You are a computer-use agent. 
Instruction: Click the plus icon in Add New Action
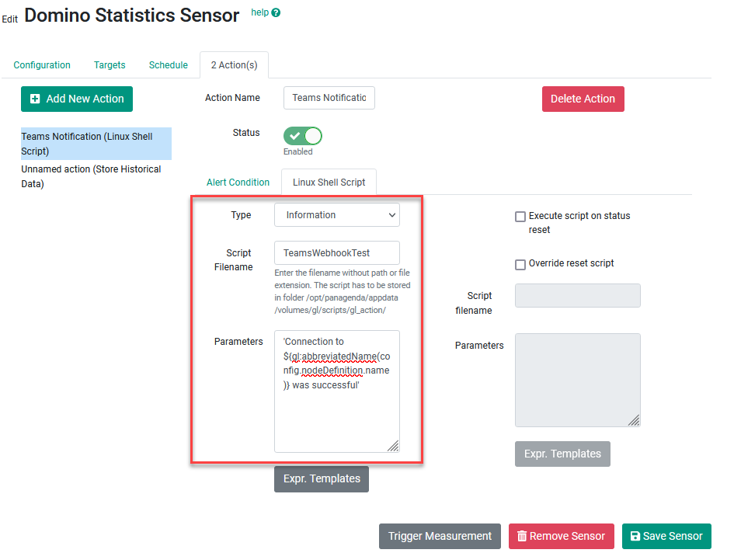(x=35, y=99)
